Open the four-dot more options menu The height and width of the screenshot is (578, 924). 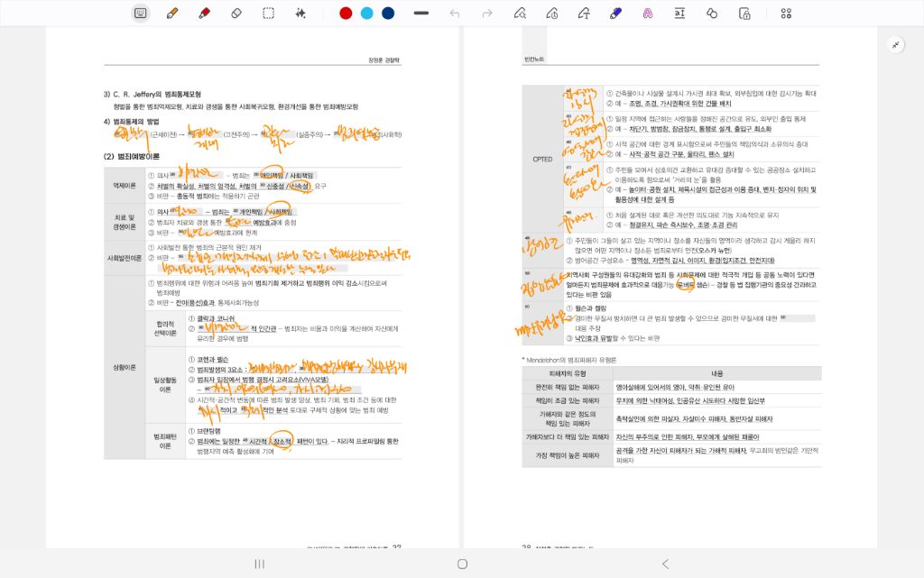coord(786,13)
